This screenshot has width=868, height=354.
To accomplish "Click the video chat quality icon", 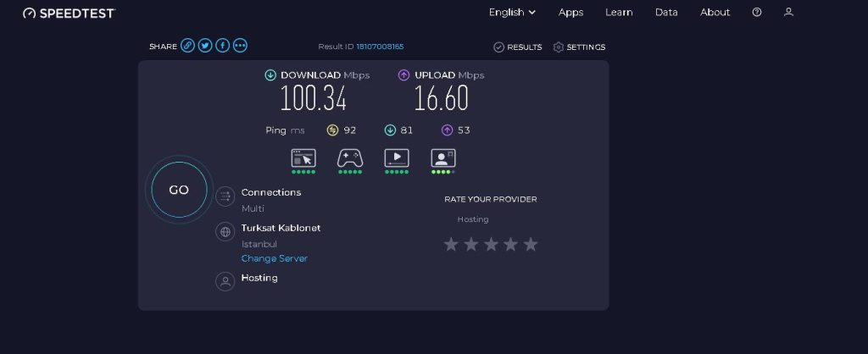I will 442,158.
